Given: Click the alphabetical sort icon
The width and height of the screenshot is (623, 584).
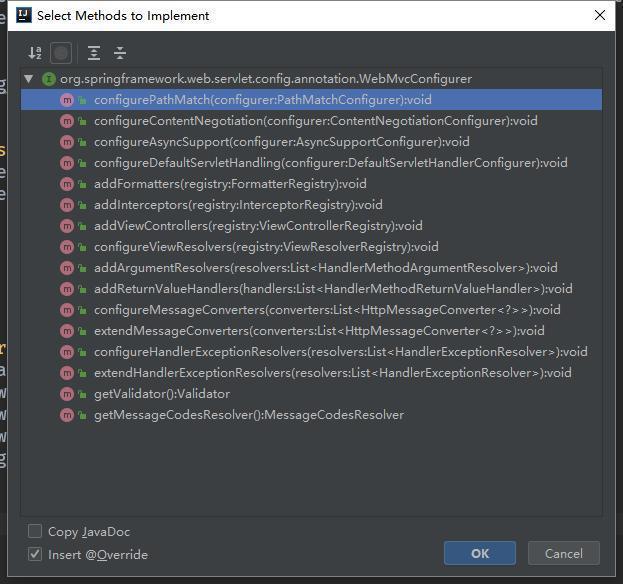Looking at the screenshot, I should [x=35, y=53].
